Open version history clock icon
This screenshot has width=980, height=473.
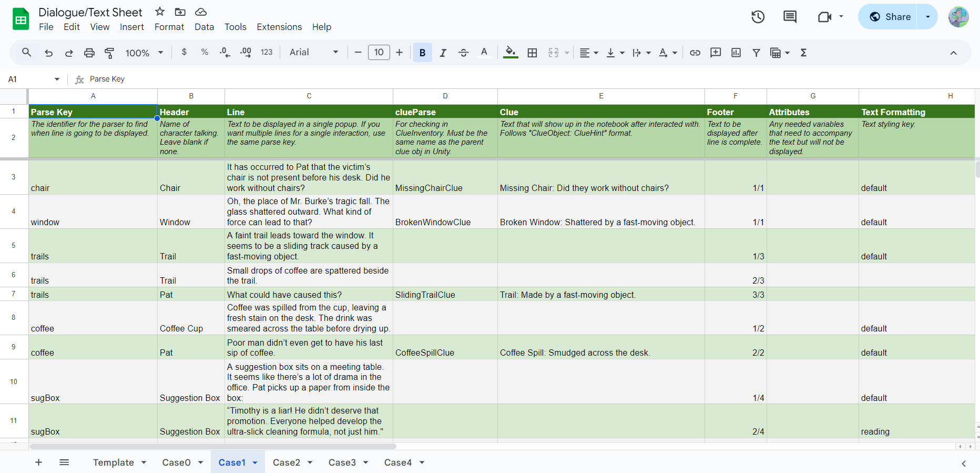pyautogui.click(x=758, y=17)
